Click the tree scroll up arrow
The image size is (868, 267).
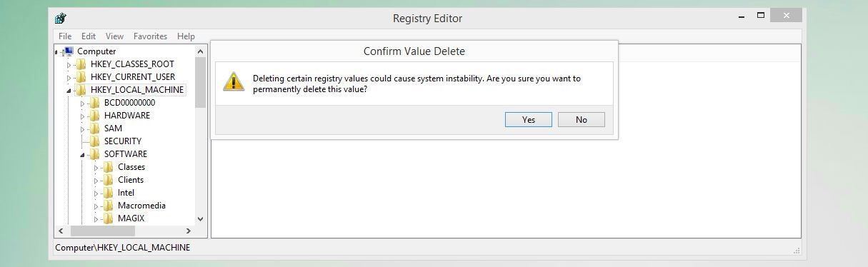tap(200, 51)
